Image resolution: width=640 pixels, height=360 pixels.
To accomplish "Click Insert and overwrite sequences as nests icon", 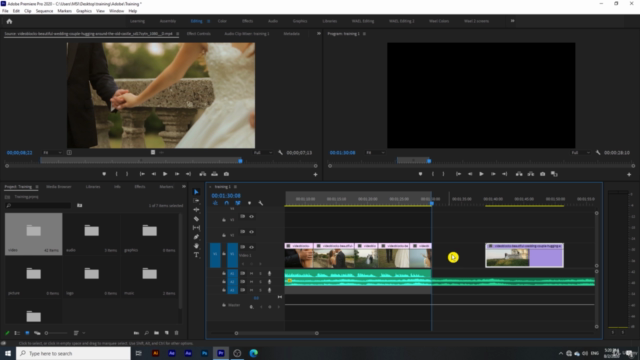I will coord(215,203).
